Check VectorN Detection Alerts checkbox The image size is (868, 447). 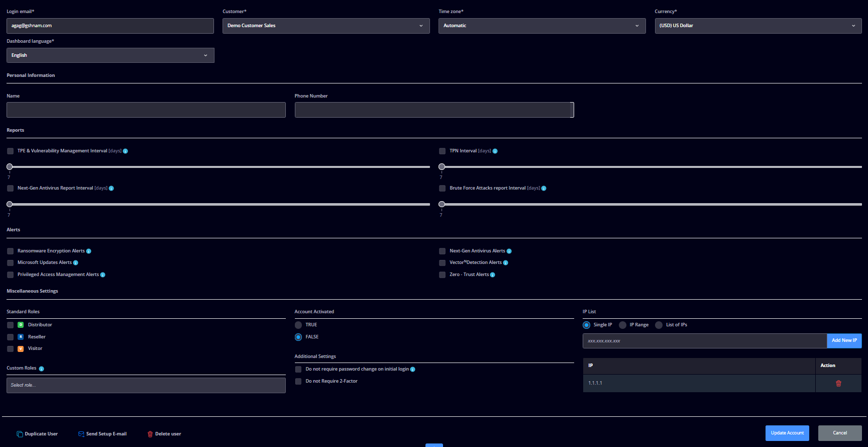point(442,262)
